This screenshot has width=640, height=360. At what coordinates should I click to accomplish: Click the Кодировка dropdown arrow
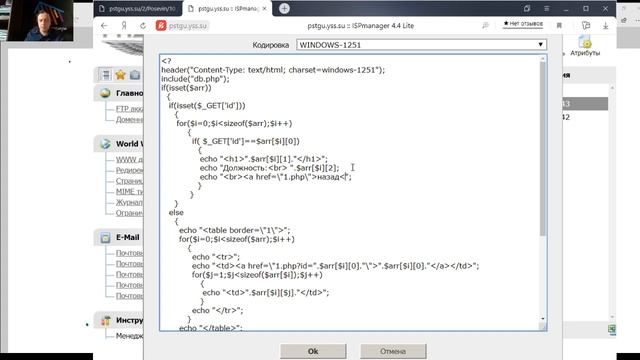click(540, 45)
